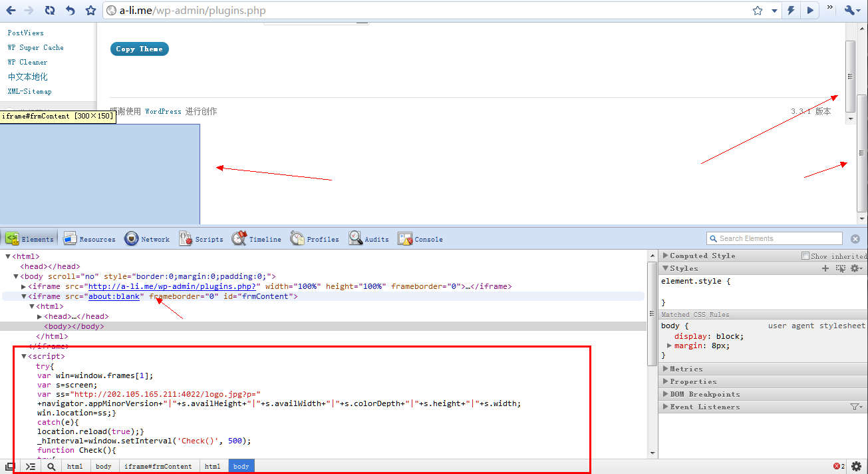This screenshot has width=868, height=474.
Task: Open the Styles gear options menu
Action: click(x=857, y=268)
